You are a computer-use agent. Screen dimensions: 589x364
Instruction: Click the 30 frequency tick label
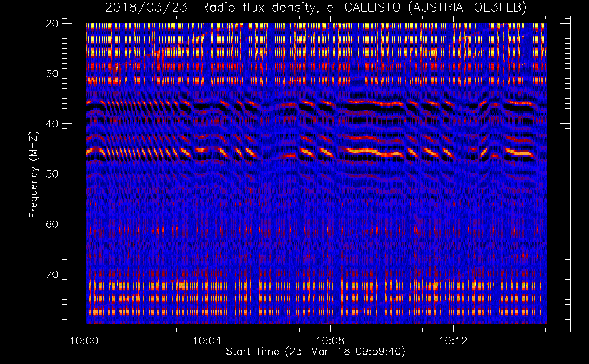click(52, 74)
